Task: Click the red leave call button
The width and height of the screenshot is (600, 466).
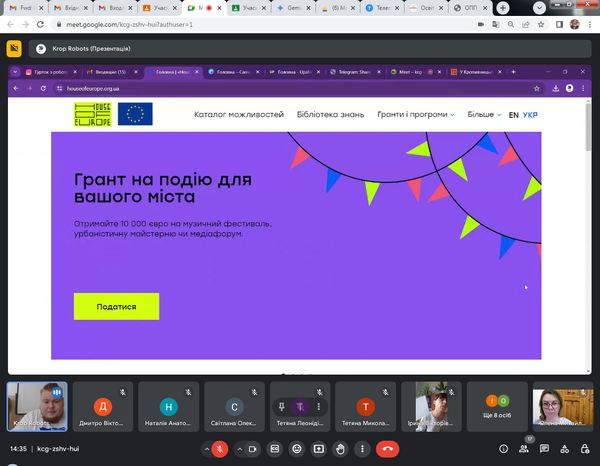Action: point(389,449)
